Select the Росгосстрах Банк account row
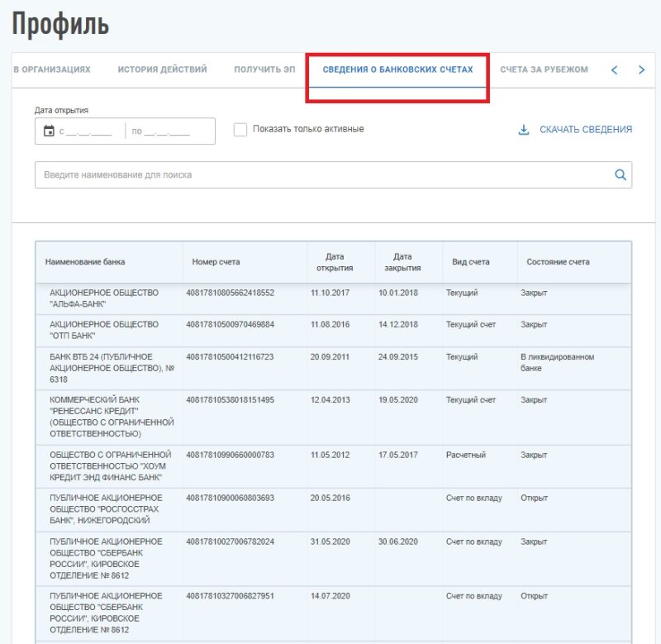Viewport: 661px width, 644px height. pos(330,509)
